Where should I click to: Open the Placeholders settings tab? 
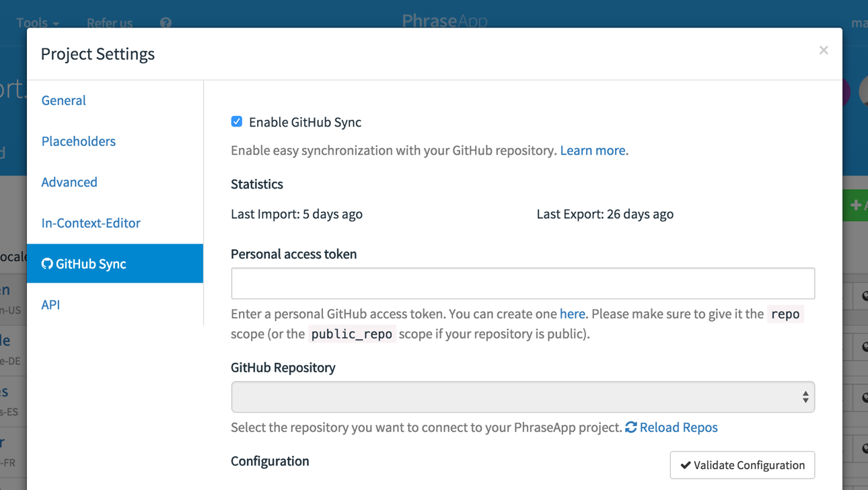79,141
